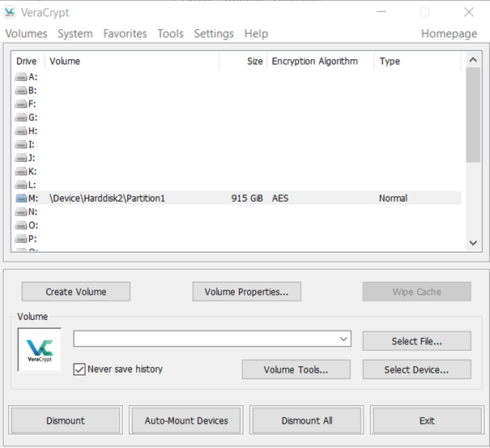Viewport: 490px width, 448px height.
Task: Select the G: drive slot icon
Action: pyautogui.click(x=21, y=117)
